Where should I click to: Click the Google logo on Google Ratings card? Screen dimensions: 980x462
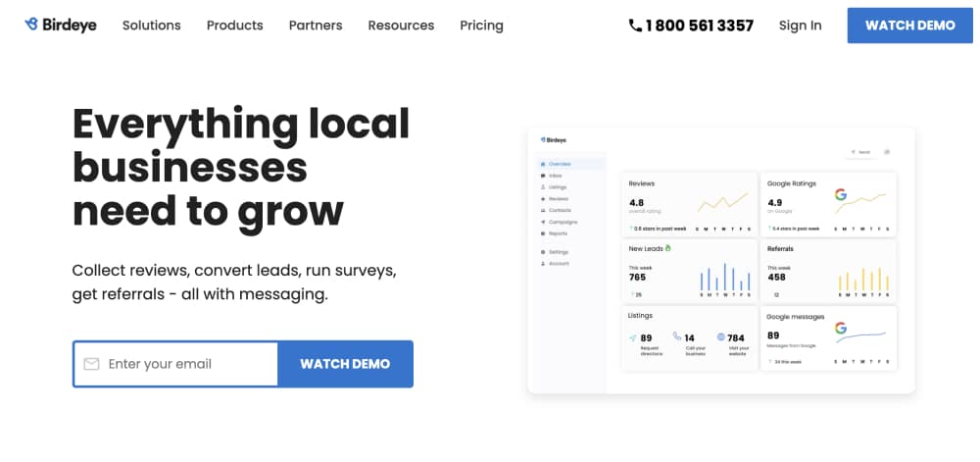click(x=841, y=194)
